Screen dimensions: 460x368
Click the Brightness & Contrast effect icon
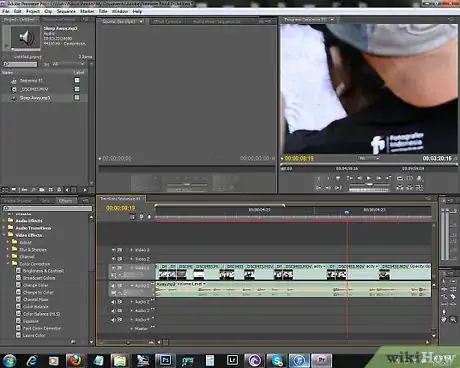pos(19,271)
